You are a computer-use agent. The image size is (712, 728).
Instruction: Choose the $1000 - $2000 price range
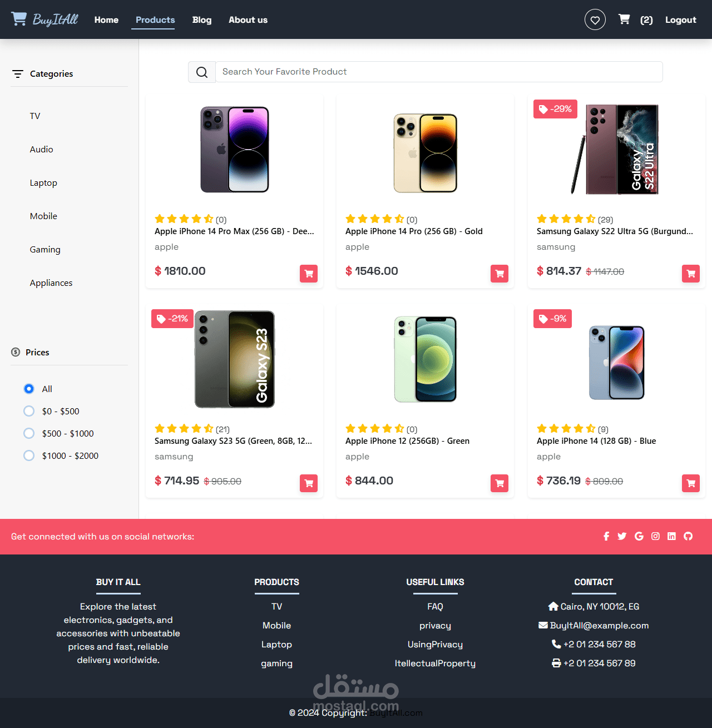click(29, 455)
